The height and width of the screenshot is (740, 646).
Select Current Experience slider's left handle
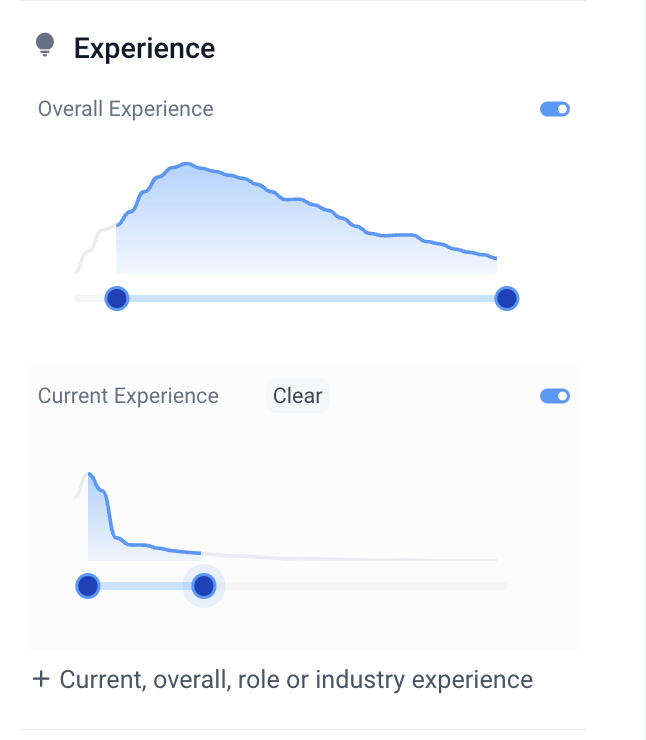point(88,585)
